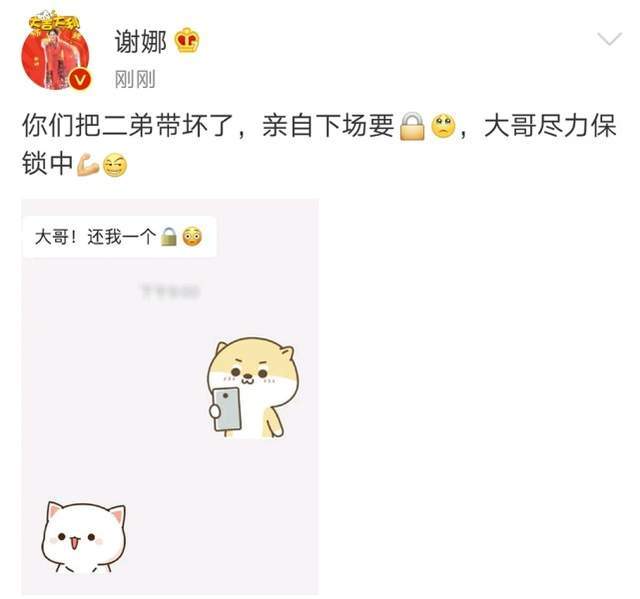The width and height of the screenshot is (640, 599).
Task: Click the shiba dog holding phone sticker
Action: pos(253,387)
